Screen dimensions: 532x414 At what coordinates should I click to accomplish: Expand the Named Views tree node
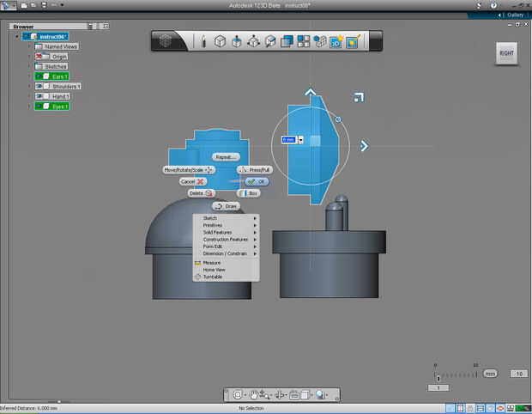(x=29, y=46)
